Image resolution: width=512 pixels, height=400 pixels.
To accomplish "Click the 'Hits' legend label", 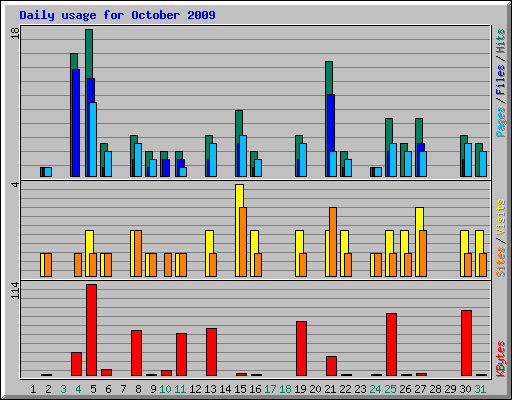I will 500,41.
